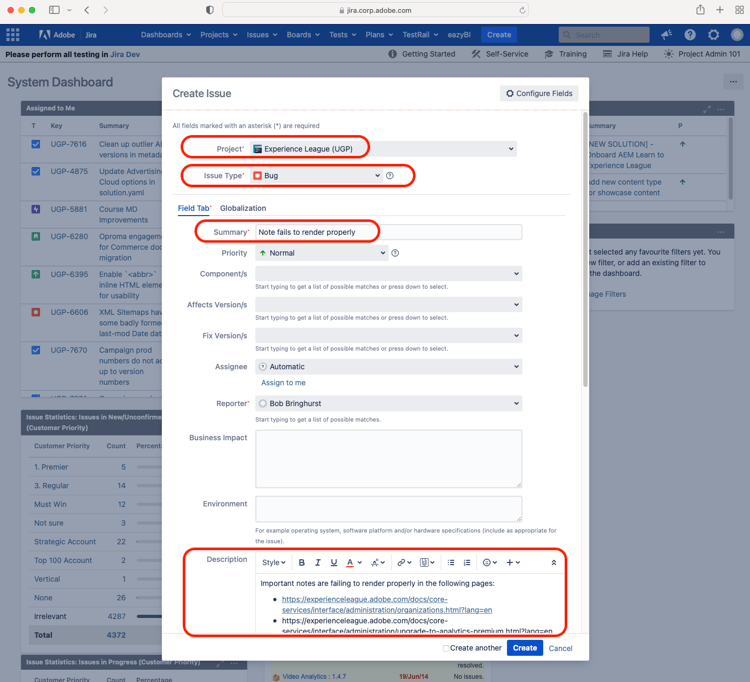Screen dimensions: 750x682
Task: Open the Reporter dropdown showing Bob Bringhurst
Action: pyautogui.click(x=388, y=404)
